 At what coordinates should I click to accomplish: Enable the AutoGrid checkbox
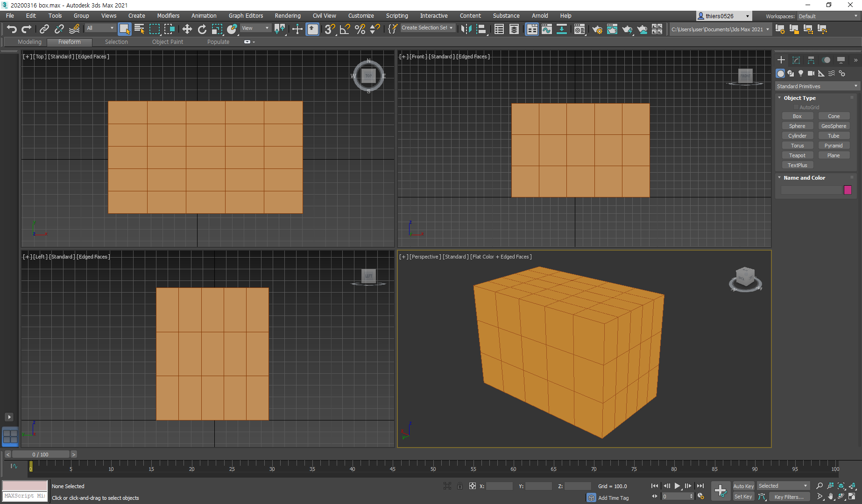(x=796, y=107)
